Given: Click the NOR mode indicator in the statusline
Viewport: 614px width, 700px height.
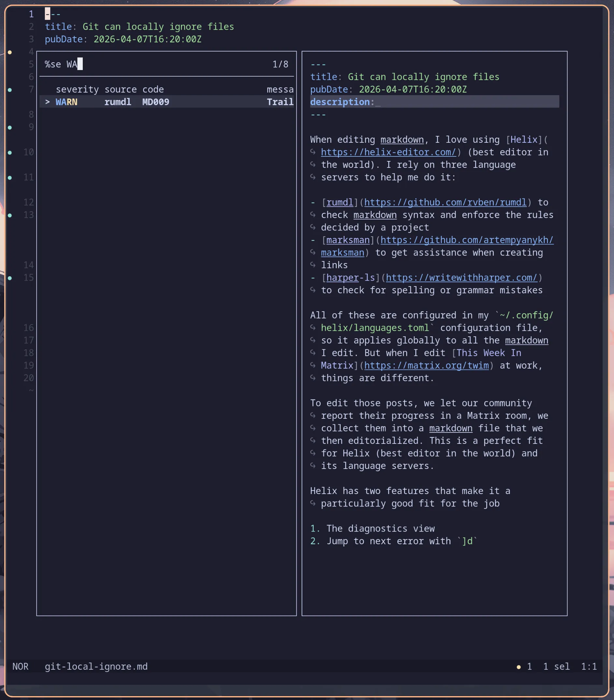Looking at the screenshot, I should pos(21,666).
